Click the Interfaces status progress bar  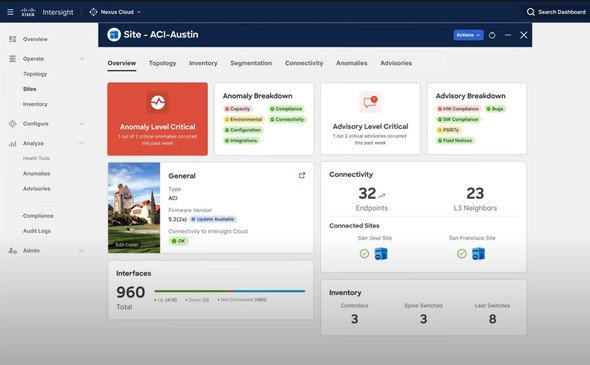tap(230, 291)
